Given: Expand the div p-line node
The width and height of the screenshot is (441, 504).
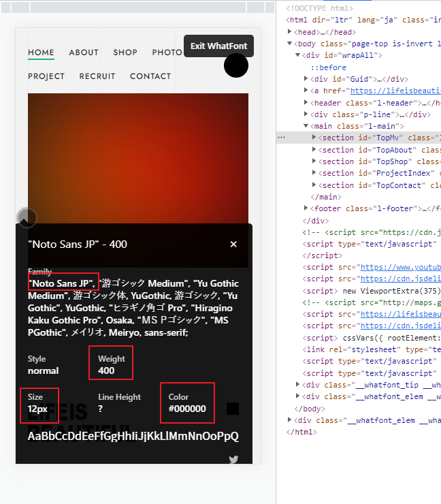Looking at the screenshot, I should coord(306,114).
